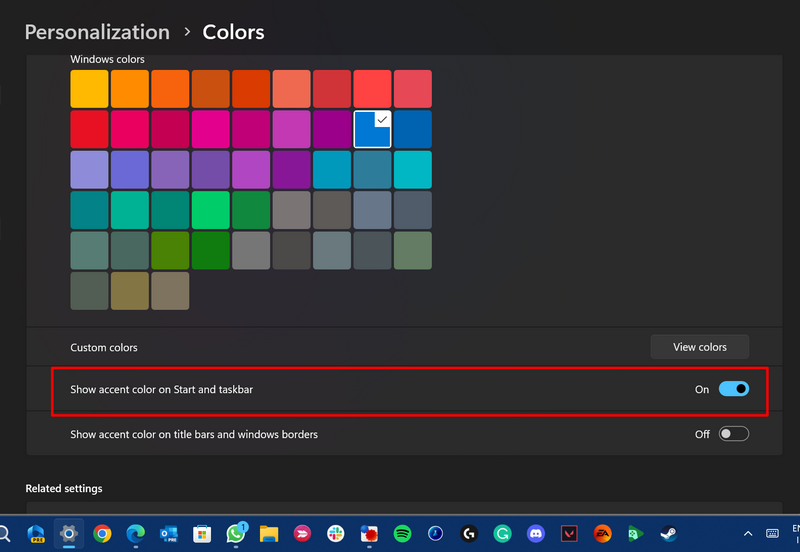The height and width of the screenshot is (552, 800).
Task: Click the Steam taskbar icon
Action: tap(668, 534)
